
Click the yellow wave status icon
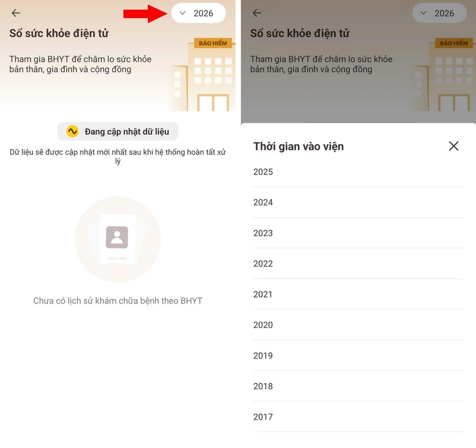click(73, 131)
